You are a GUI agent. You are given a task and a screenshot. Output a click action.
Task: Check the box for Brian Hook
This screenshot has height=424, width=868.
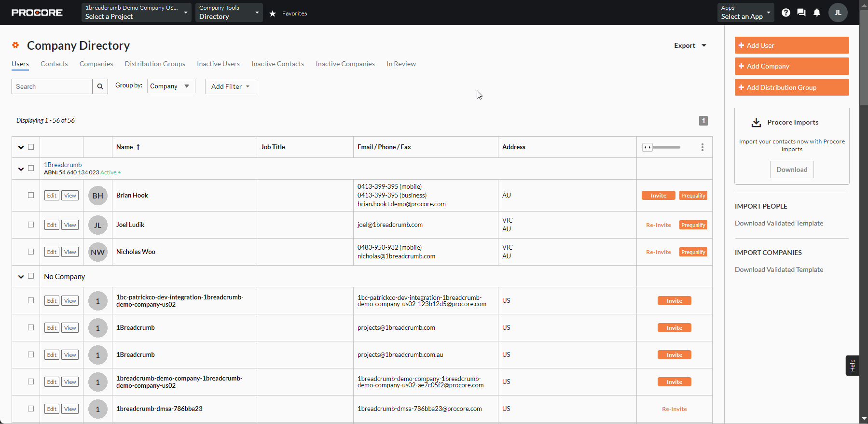coord(31,195)
